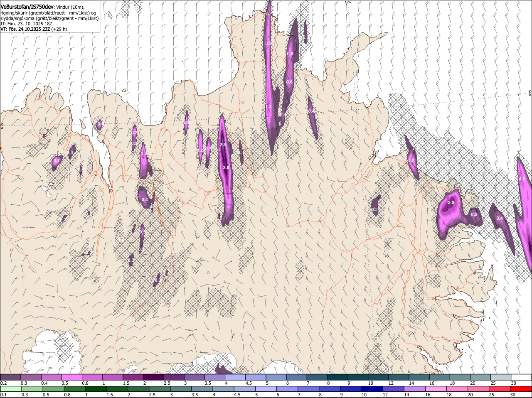Viewport: 532px width, 398px height.
Task: Click the 3.5 precipitation value on the map
Action: tap(223, 145)
